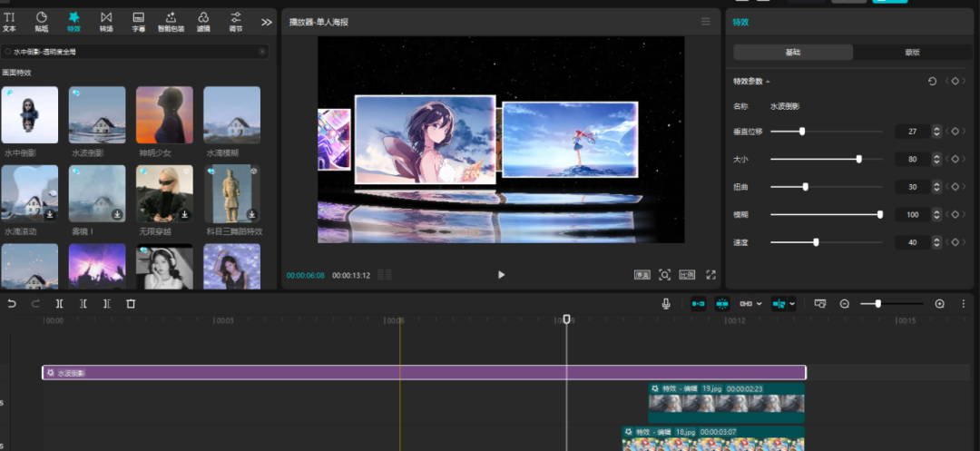This screenshot has height=451, width=980.
Task: Select the 水滴模糊 effect thumbnail
Action: click(x=231, y=115)
